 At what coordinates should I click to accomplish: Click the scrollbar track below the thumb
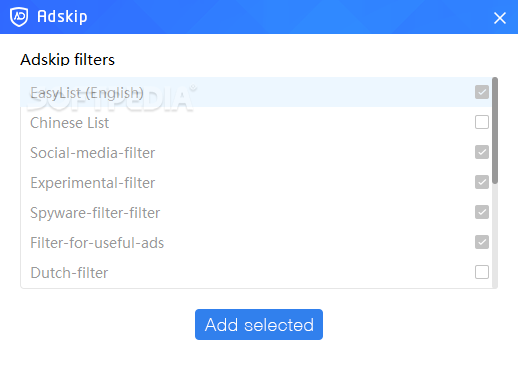click(495, 236)
